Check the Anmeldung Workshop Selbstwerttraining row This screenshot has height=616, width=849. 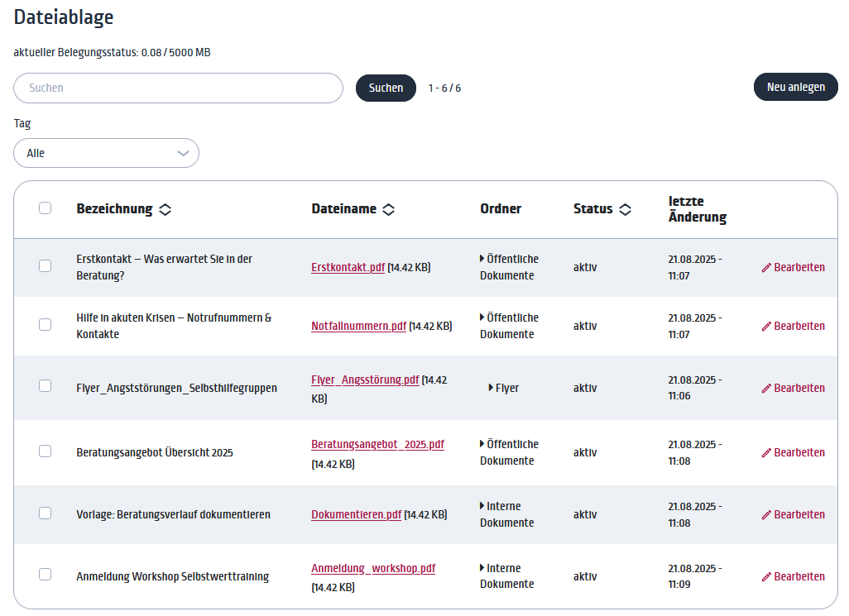(46, 575)
